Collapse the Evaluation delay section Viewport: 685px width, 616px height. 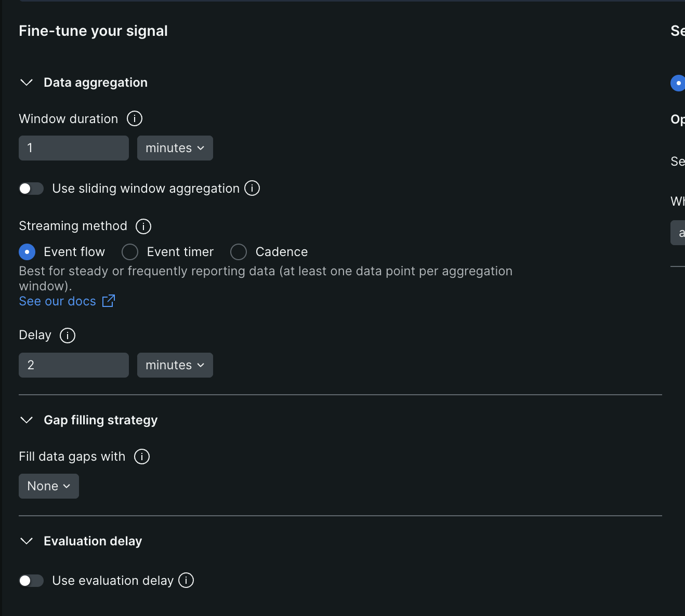(27, 541)
